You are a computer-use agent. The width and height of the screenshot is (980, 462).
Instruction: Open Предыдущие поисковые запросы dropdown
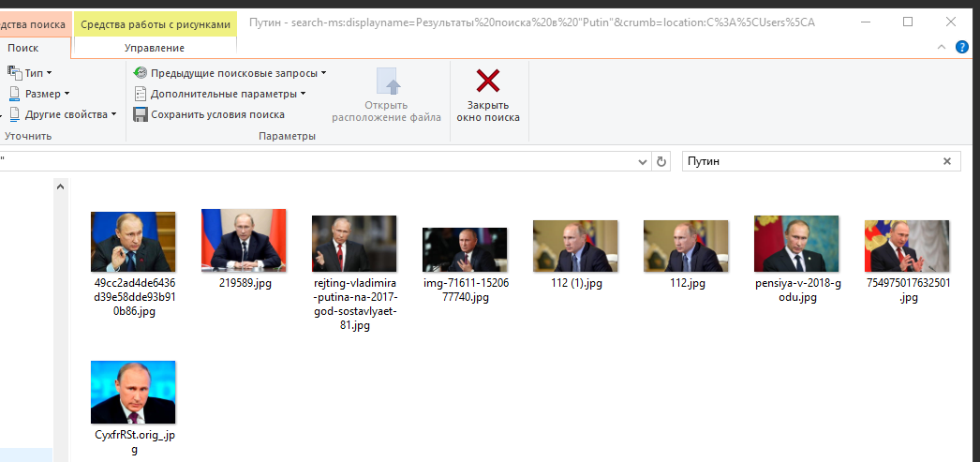[230, 73]
